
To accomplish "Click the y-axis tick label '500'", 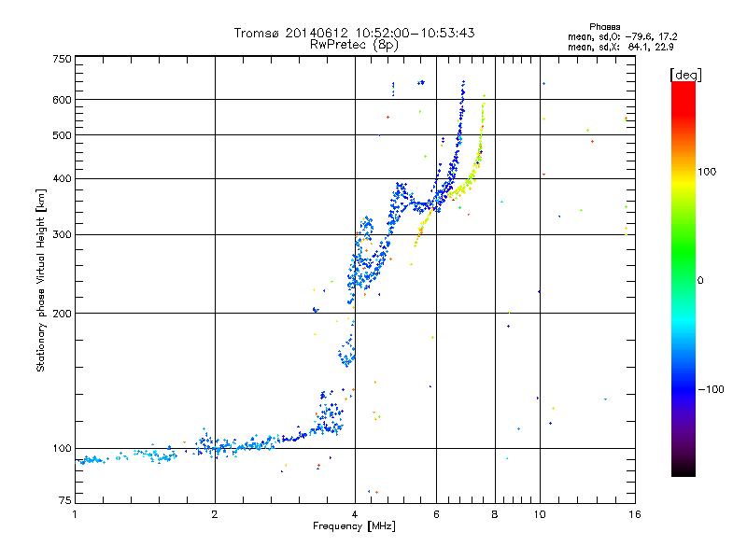I will coord(62,135).
